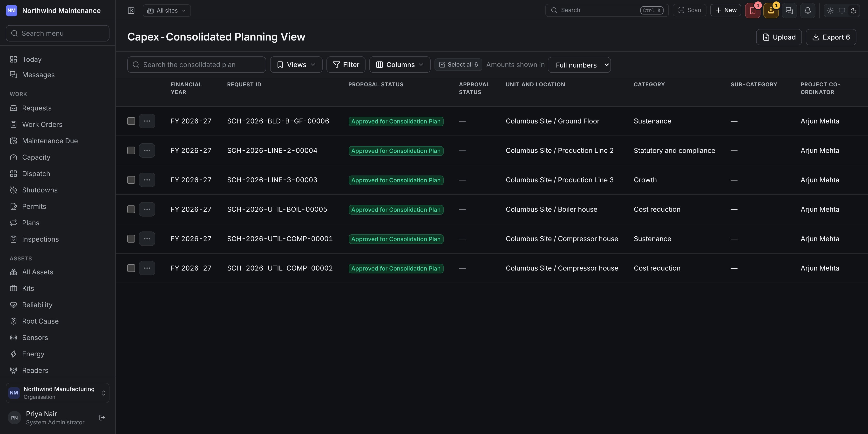Switch to system theme monitor icon

pyautogui.click(x=842, y=10)
